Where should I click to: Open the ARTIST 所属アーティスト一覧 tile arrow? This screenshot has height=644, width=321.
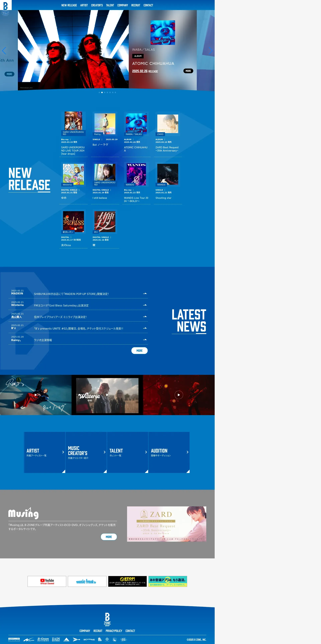click(x=63, y=452)
